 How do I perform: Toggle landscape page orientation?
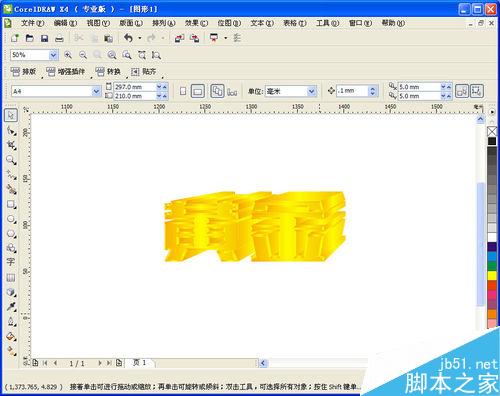pyautogui.click(x=198, y=91)
